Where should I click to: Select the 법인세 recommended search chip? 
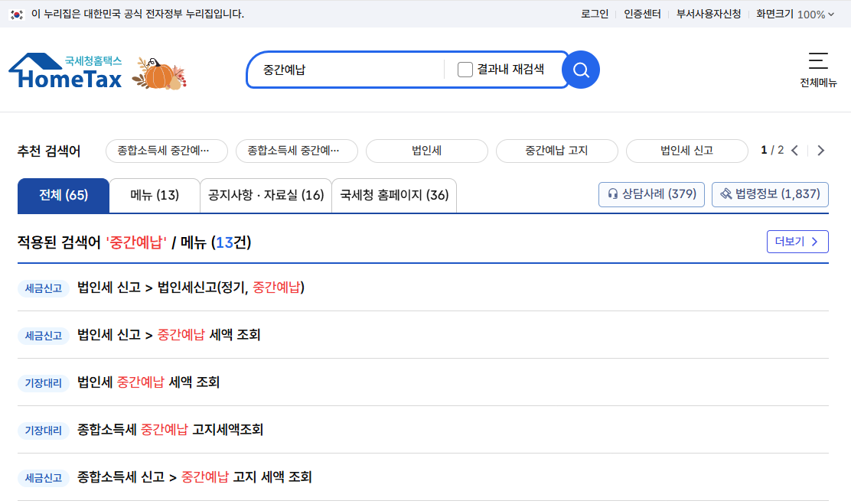426,151
